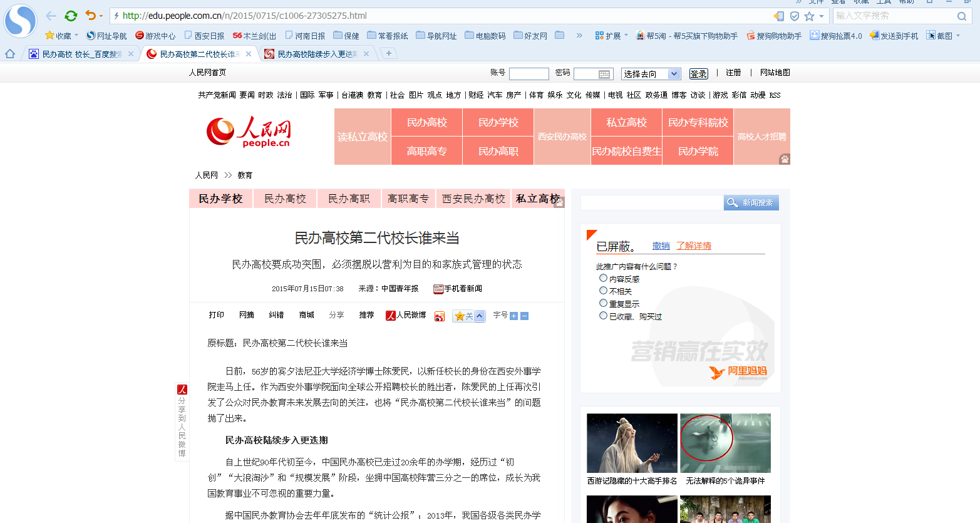
Task: Click the orange undo-close-tab arrow
Action: coord(91,16)
